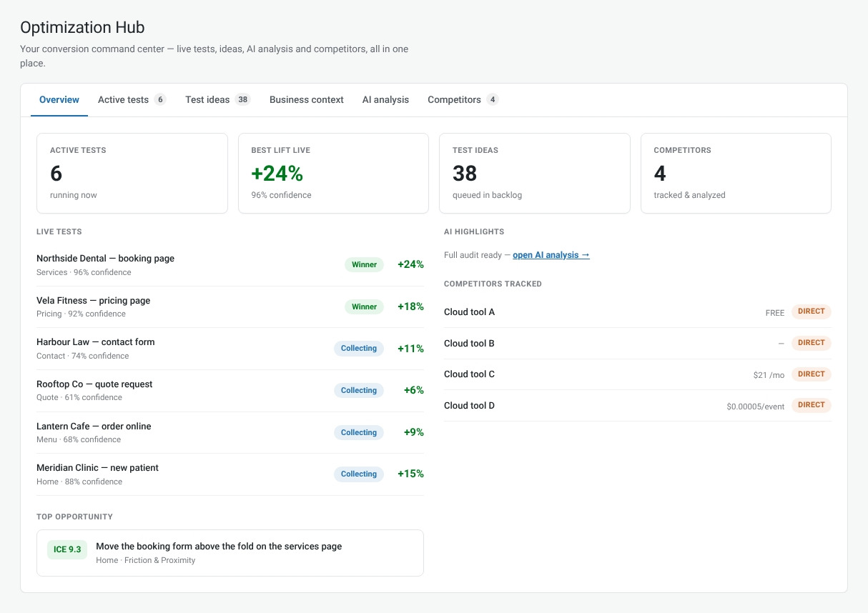This screenshot has width=868, height=613.
Task: Open Northside Dental — booking page test
Action: (x=230, y=265)
